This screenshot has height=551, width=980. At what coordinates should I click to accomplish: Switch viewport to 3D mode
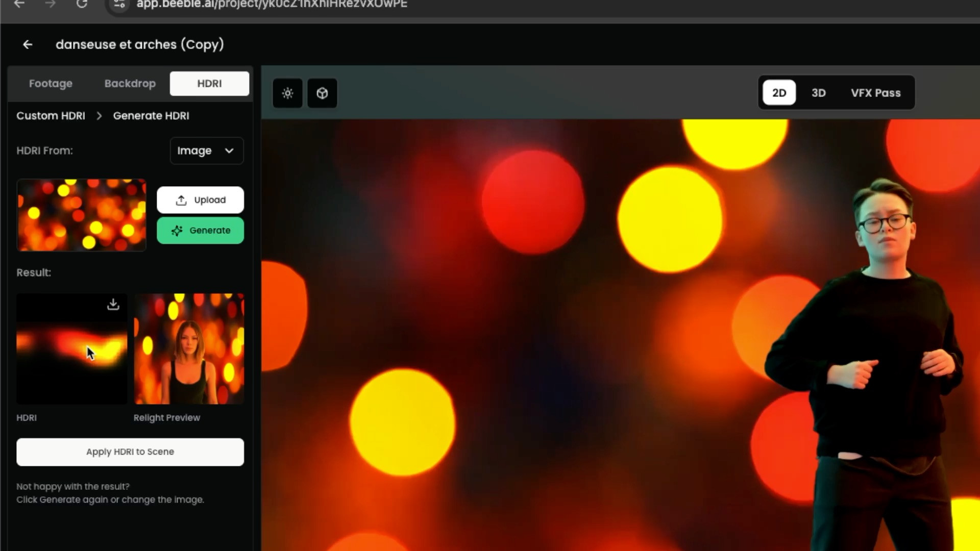(x=819, y=93)
